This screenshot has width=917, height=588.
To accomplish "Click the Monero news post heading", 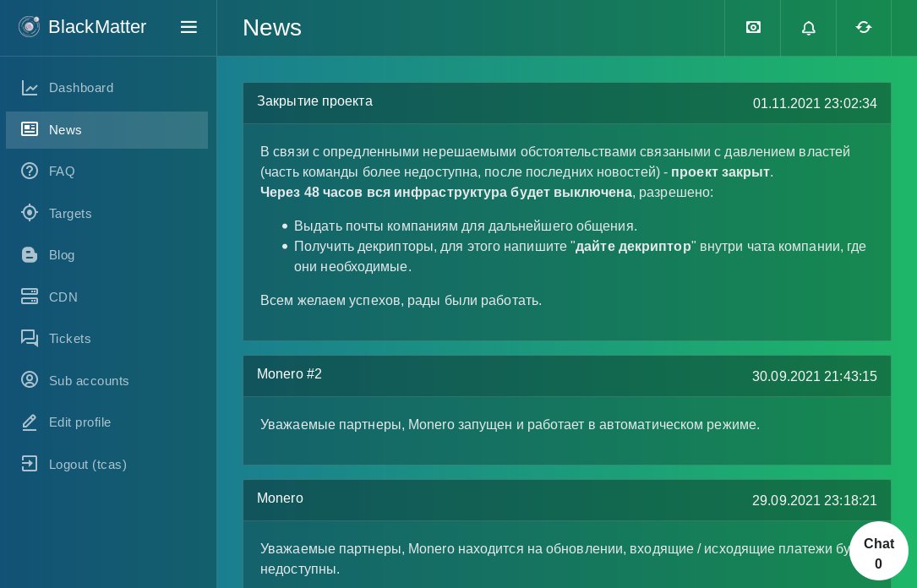I will [x=280, y=498].
